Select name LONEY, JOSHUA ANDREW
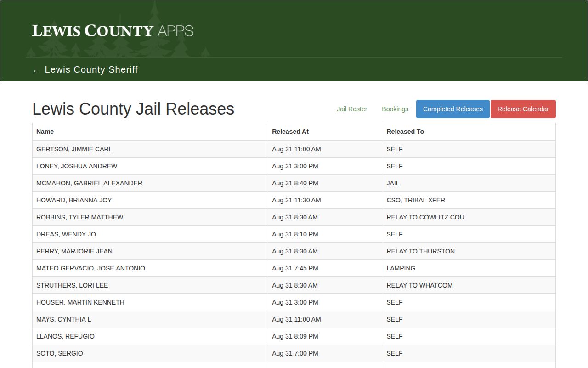 (77, 166)
